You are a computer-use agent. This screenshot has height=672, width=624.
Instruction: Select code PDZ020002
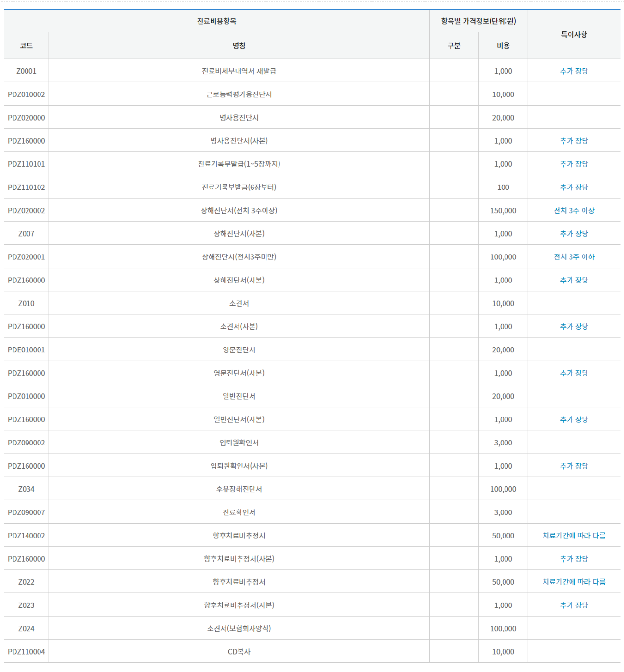27,210
